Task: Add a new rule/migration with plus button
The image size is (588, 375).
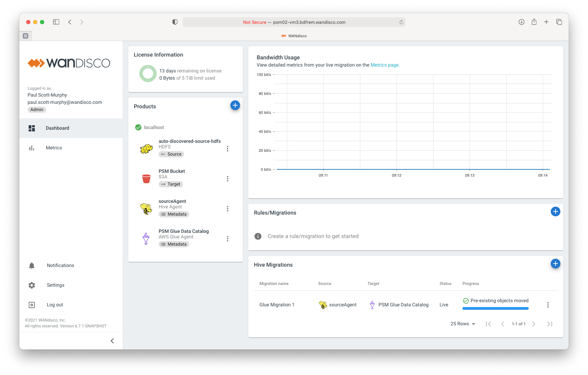Action: click(x=555, y=211)
